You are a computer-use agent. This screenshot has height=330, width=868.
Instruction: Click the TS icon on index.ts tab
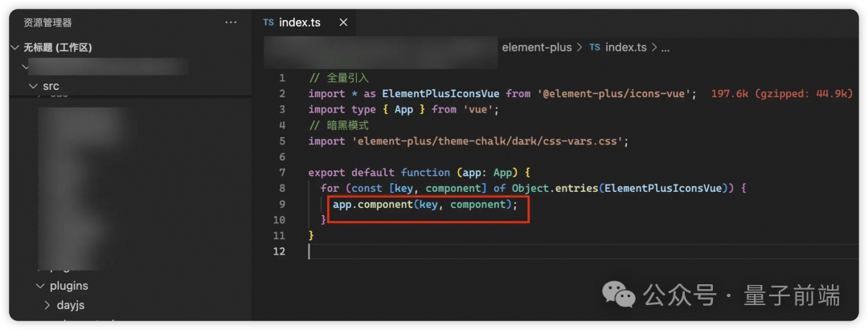point(268,22)
